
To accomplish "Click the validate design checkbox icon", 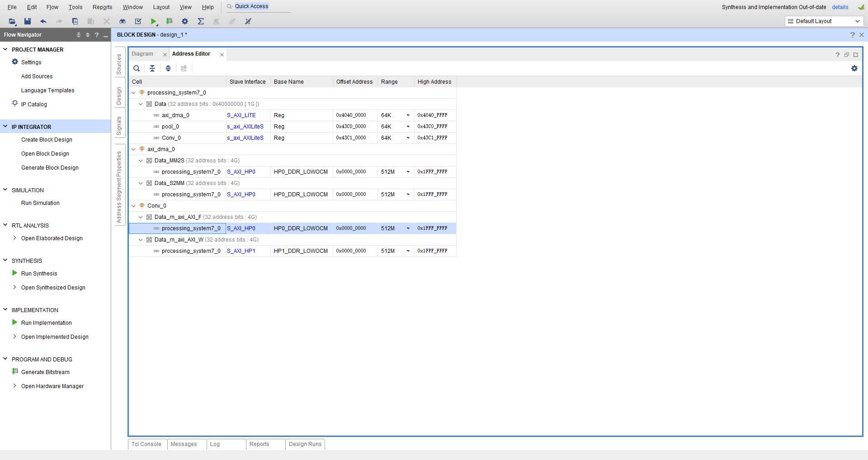I will (138, 21).
